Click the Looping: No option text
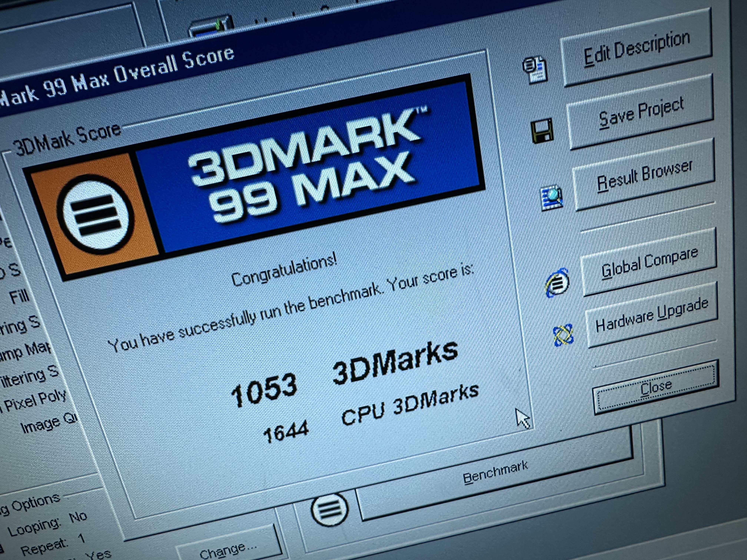The image size is (747, 560). pos(47,524)
